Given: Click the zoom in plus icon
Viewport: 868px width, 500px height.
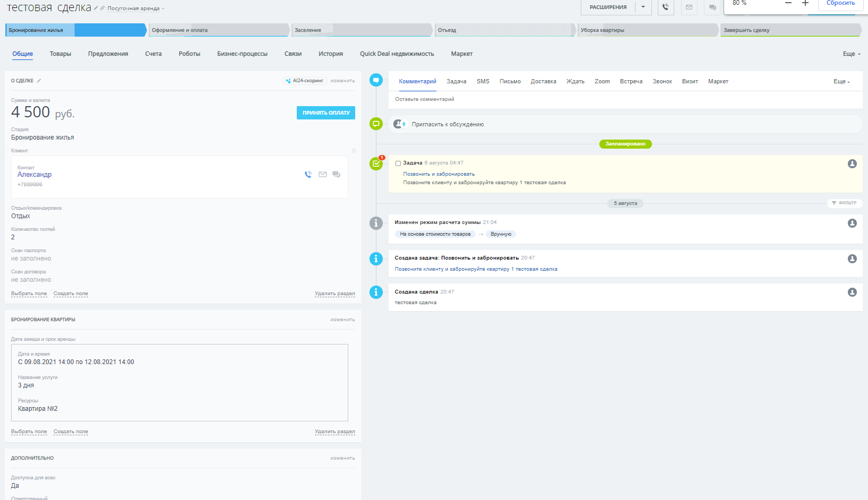Looking at the screenshot, I should click(805, 3).
